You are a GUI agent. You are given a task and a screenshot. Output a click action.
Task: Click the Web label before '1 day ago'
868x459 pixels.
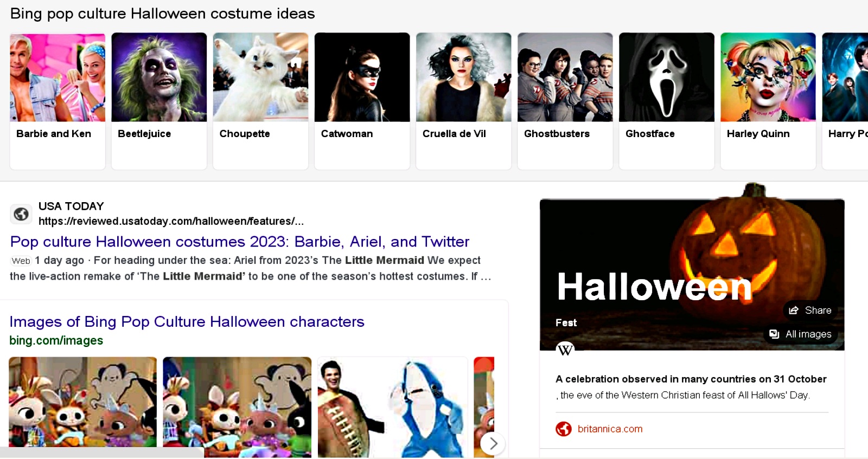(x=21, y=261)
